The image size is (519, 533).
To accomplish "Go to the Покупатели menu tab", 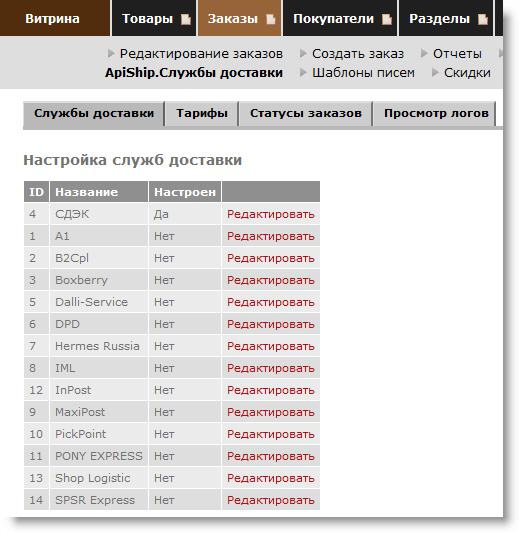I will 340,18.
